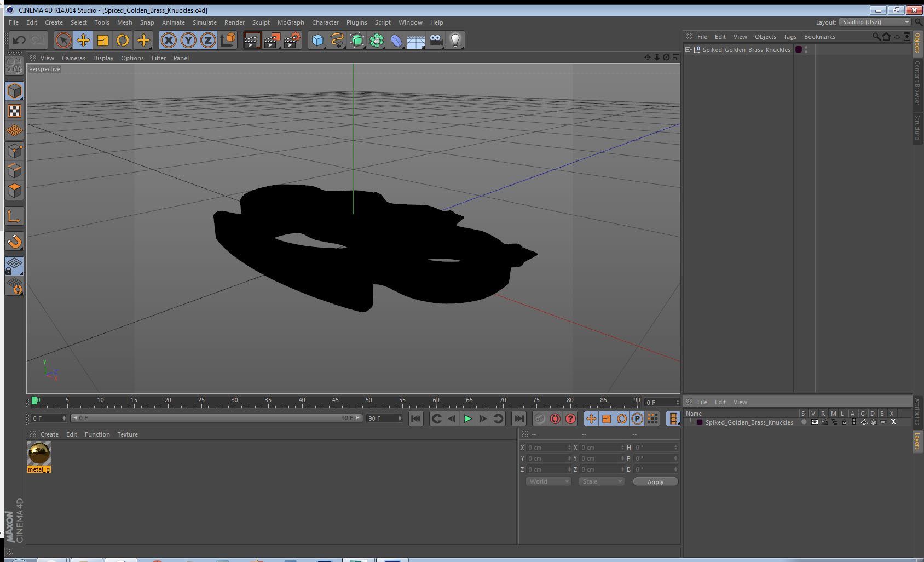The image size is (924, 562).
Task: Click the Array modeling object icon
Action: pyautogui.click(x=377, y=40)
